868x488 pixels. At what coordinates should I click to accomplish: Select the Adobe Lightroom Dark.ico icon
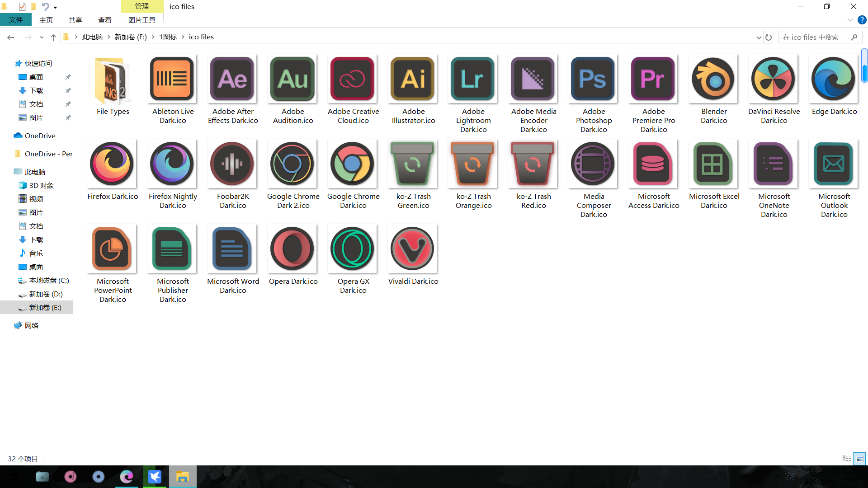473,79
